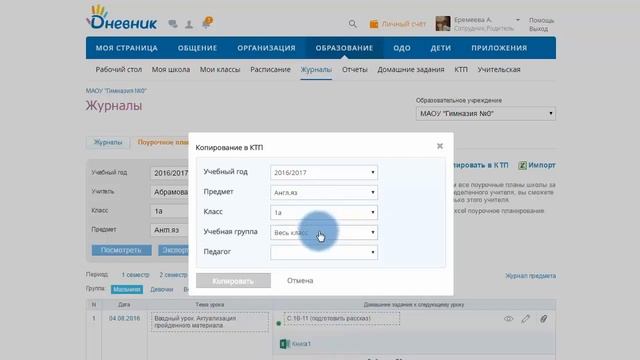Open the Класс dropdown in dialog
Image resolution: width=640 pixels, height=360 pixels.
point(324,213)
